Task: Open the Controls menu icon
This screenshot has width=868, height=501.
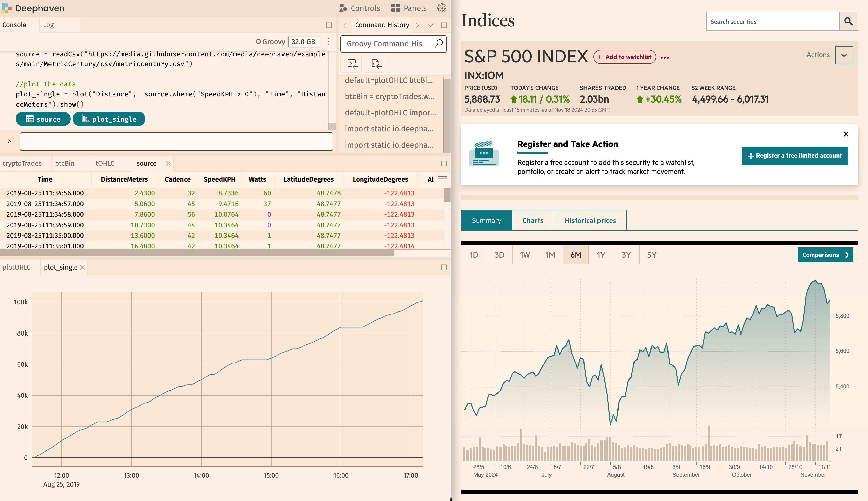Action: tap(343, 8)
